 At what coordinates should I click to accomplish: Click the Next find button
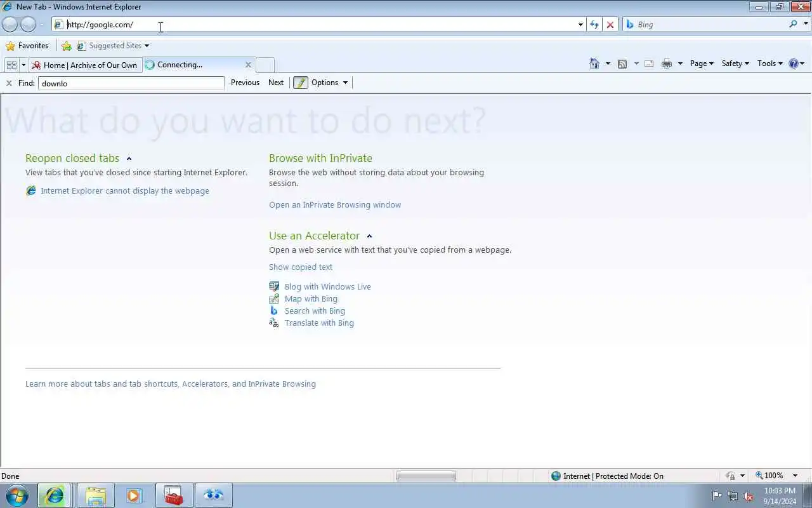click(276, 83)
